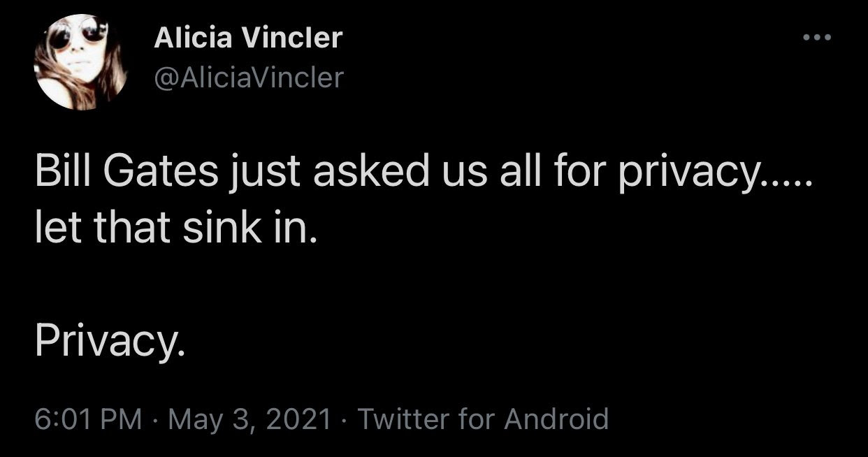Open the Twitter for Android source link
The image size is (868, 457).
tap(483, 419)
